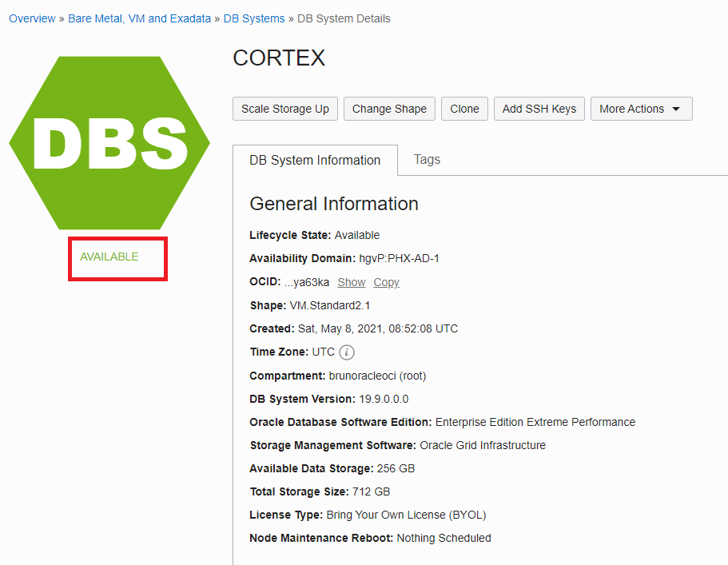This screenshot has height=565, width=728.
Task: Open Bare Metal, VM and Exadata breadcrumb
Action: pyautogui.click(x=139, y=18)
